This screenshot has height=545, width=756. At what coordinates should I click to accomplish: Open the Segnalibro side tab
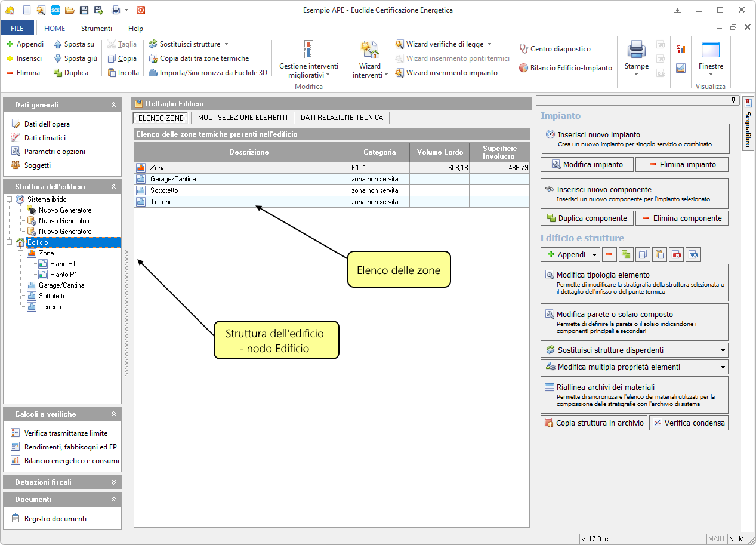(x=748, y=124)
